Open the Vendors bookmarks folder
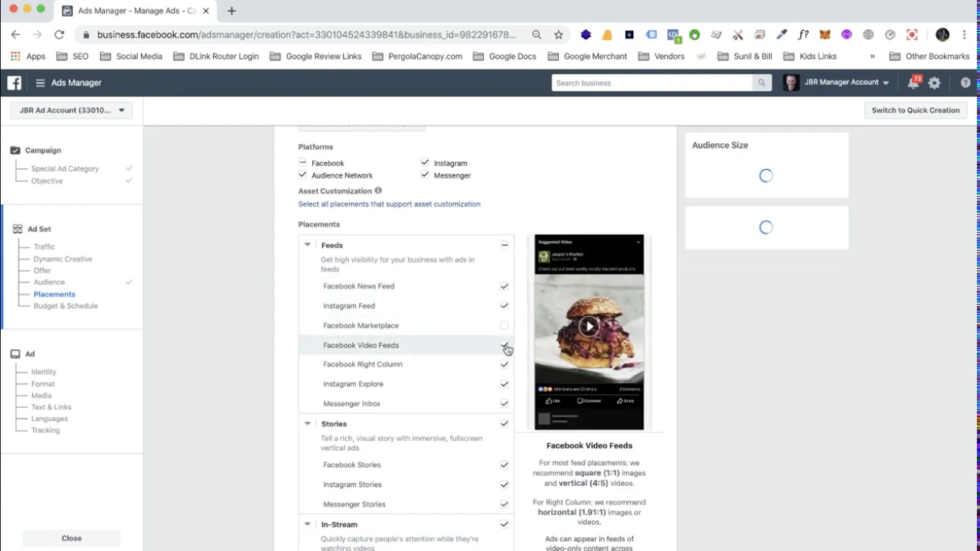 (x=661, y=56)
